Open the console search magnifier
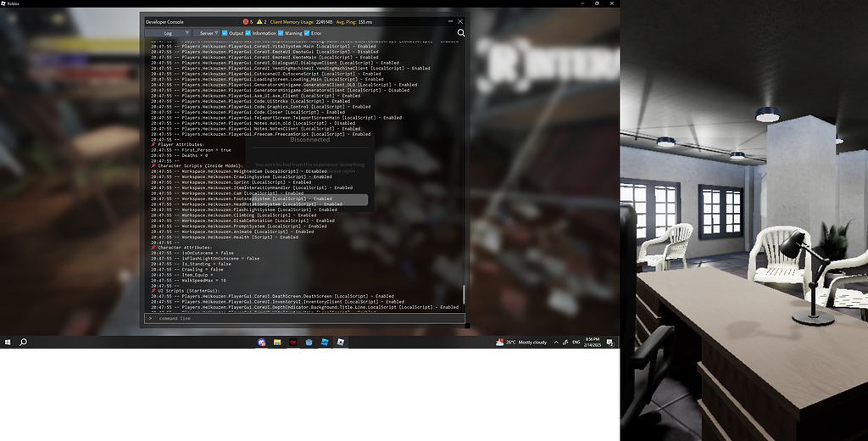 point(460,33)
